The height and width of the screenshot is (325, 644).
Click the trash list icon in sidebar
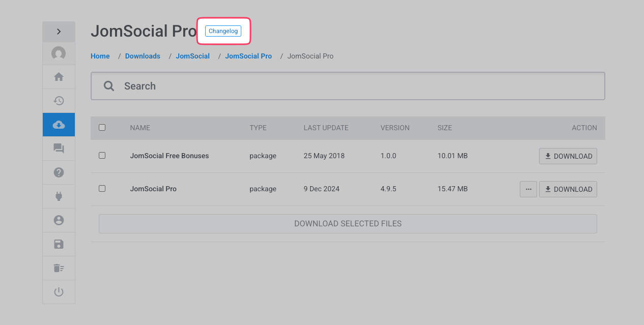59,268
